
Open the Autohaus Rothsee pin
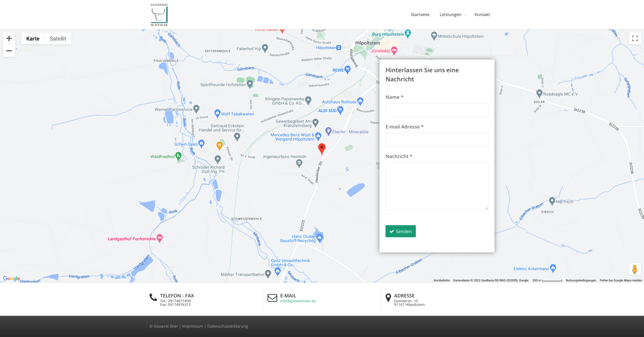(x=360, y=101)
